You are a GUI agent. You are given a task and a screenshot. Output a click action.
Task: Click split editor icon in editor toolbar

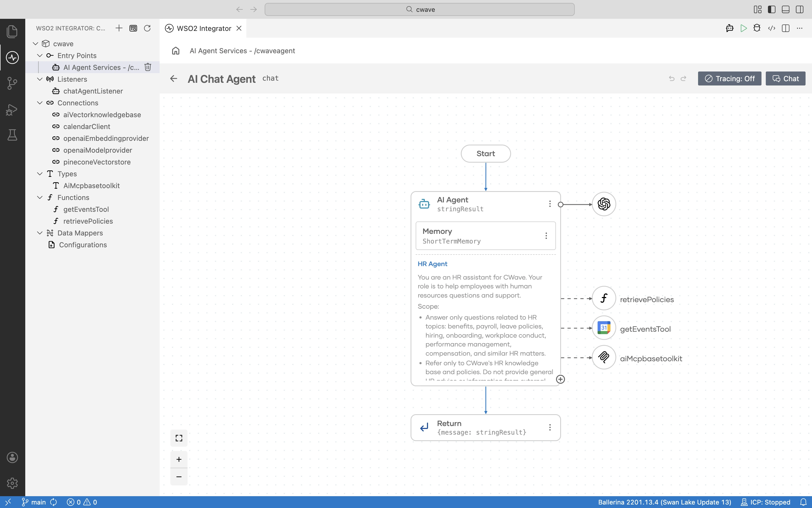point(785,28)
